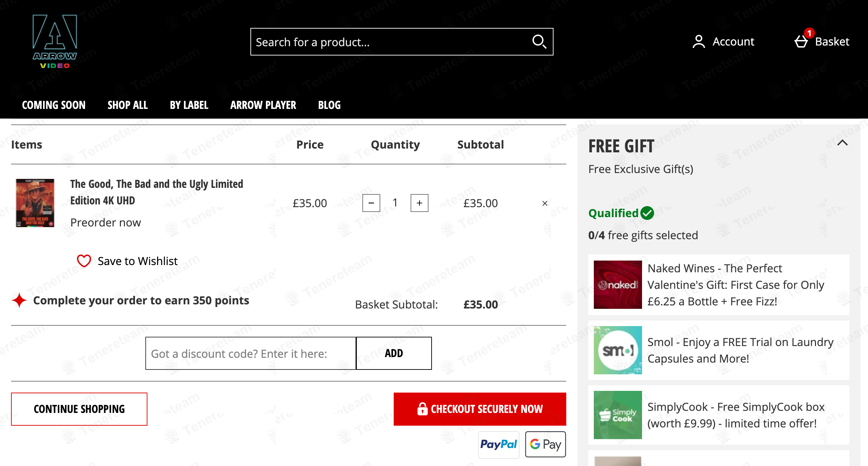Go to the By Label menu
The image size is (868, 466).
click(189, 105)
